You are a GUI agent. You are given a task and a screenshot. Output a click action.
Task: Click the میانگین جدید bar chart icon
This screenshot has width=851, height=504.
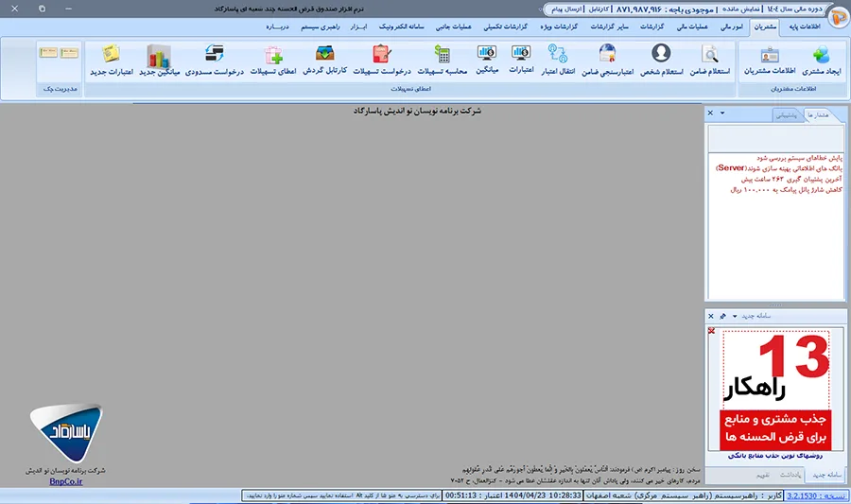point(159,55)
